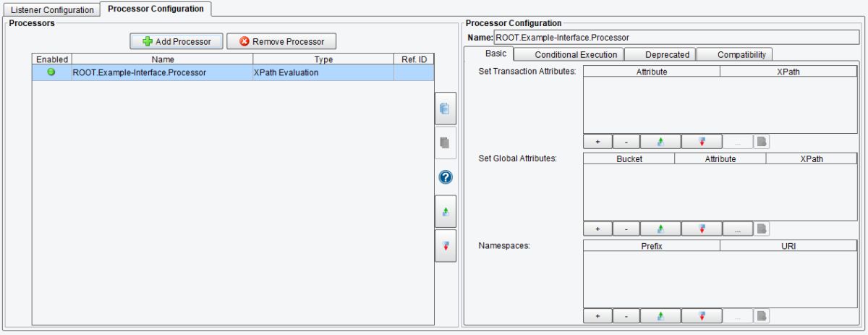
Task: Click document icon beside Global Attributes buttons
Action: tap(761, 229)
